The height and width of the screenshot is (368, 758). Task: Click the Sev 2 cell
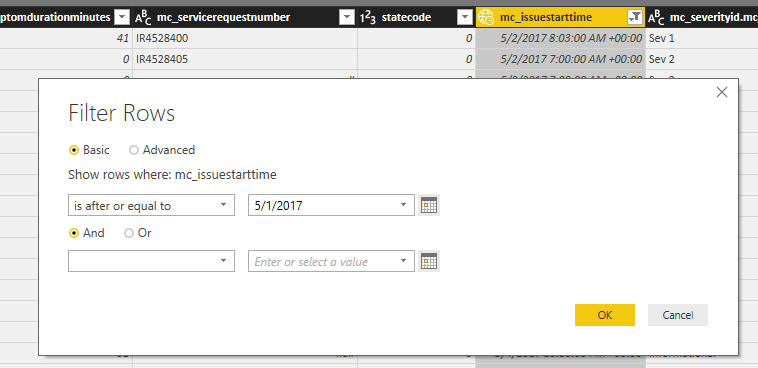701,59
